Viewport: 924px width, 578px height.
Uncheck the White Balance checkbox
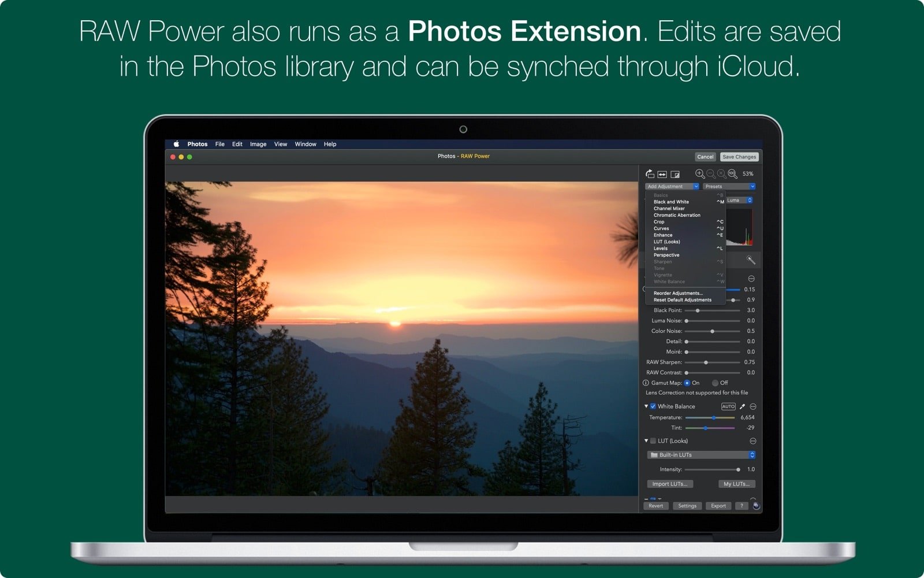pyautogui.click(x=653, y=406)
